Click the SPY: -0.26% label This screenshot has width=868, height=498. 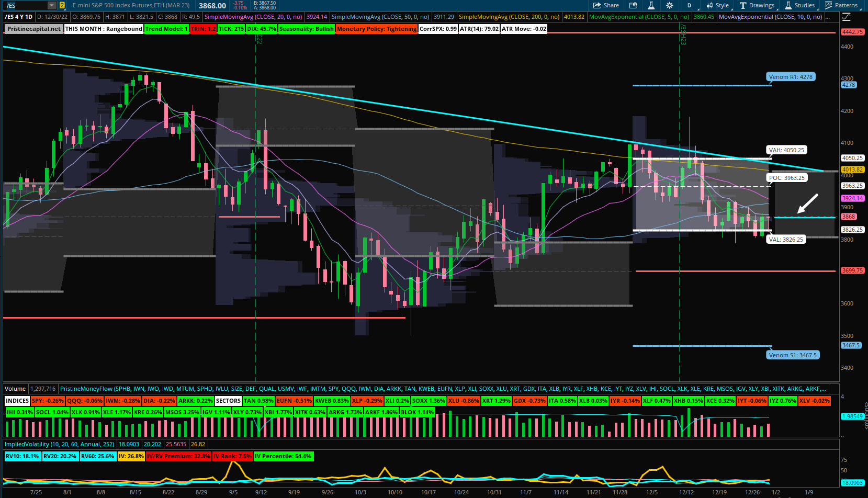click(48, 401)
